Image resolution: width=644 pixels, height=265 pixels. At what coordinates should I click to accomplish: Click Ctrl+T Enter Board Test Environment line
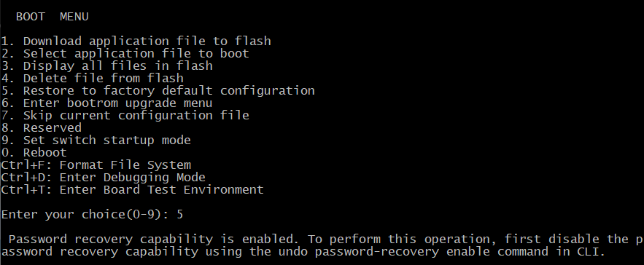pyautogui.click(x=132, y=189)
